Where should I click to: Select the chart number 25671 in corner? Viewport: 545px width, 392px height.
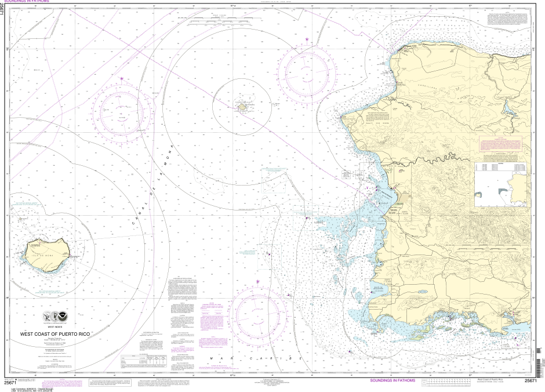point(12,382)
